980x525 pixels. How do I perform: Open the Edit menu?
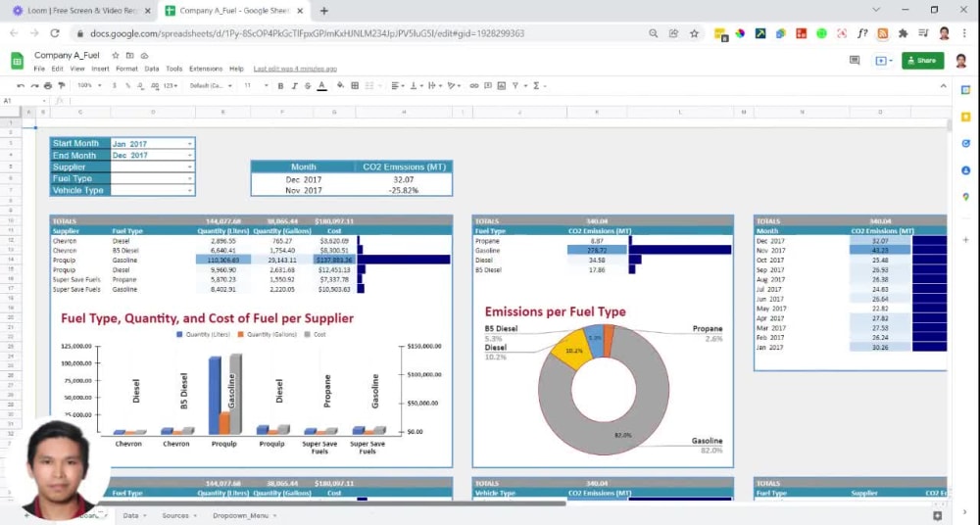58,69
